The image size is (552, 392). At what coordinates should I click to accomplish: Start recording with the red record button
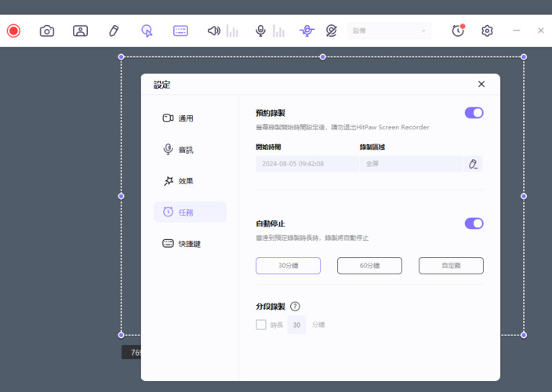click(x=14, y=31)
